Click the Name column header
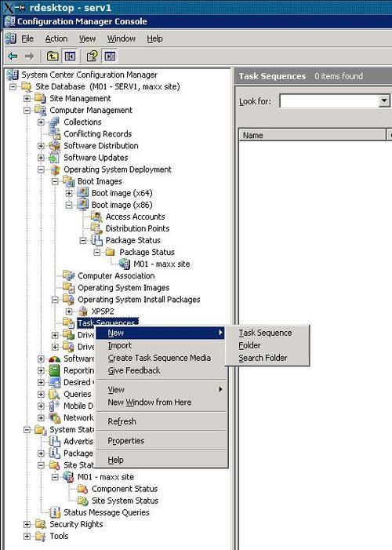 [x=312, y=135]
